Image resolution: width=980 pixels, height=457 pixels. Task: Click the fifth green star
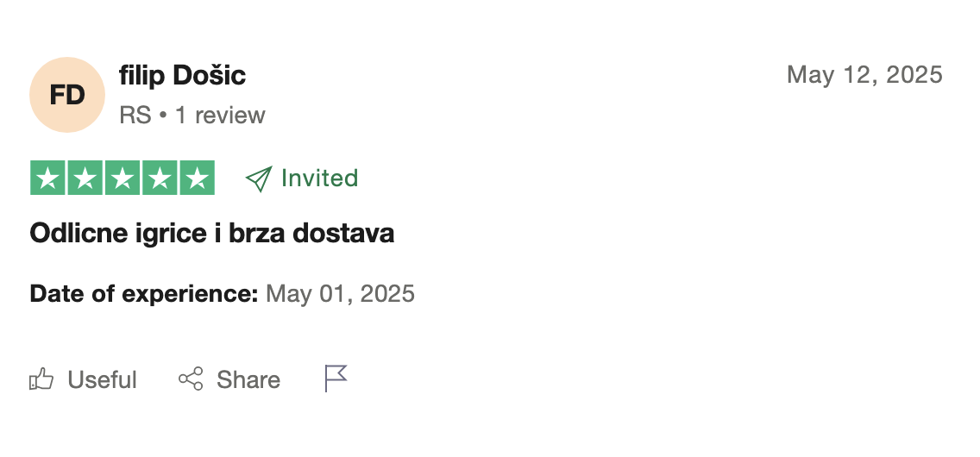pos(197,178)
